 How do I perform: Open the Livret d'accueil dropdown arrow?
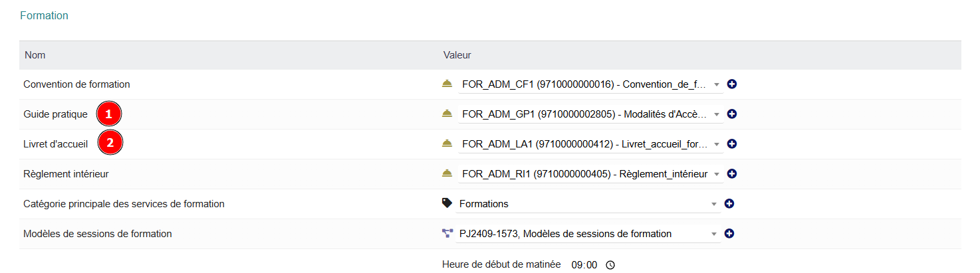[716, 145]
